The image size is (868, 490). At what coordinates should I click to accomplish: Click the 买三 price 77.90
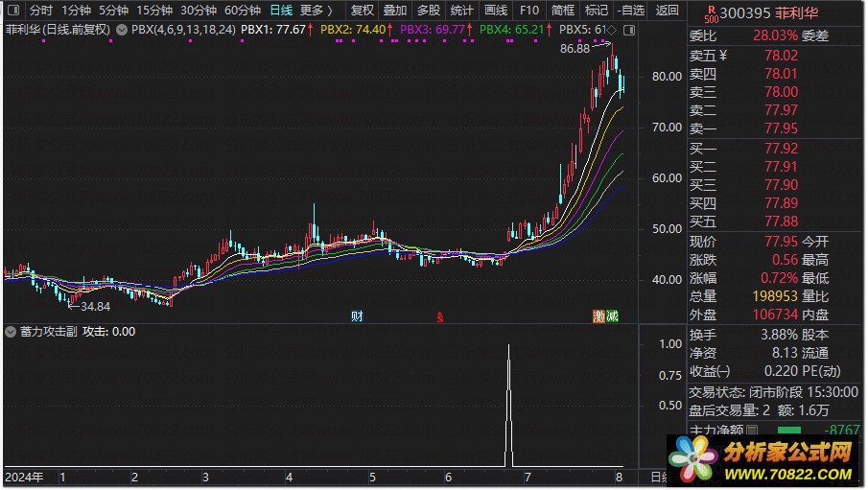(x=781, y=185)
